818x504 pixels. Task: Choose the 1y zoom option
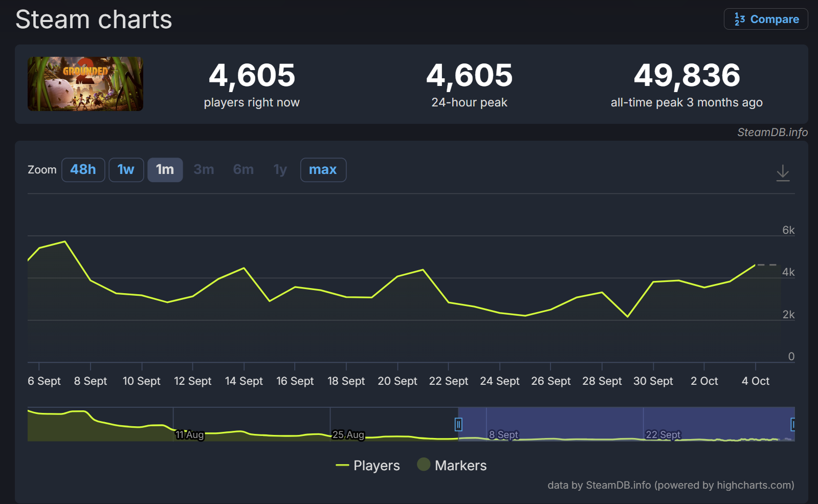click(280, 170)
